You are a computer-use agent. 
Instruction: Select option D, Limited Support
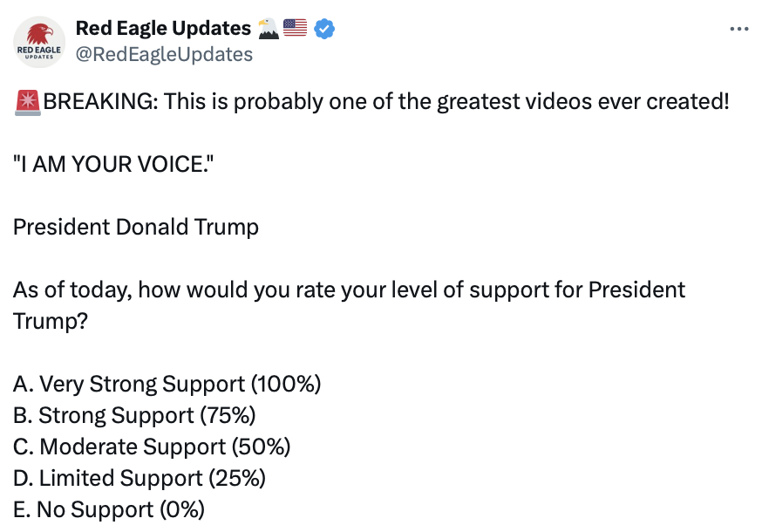[x=140, y=478]
